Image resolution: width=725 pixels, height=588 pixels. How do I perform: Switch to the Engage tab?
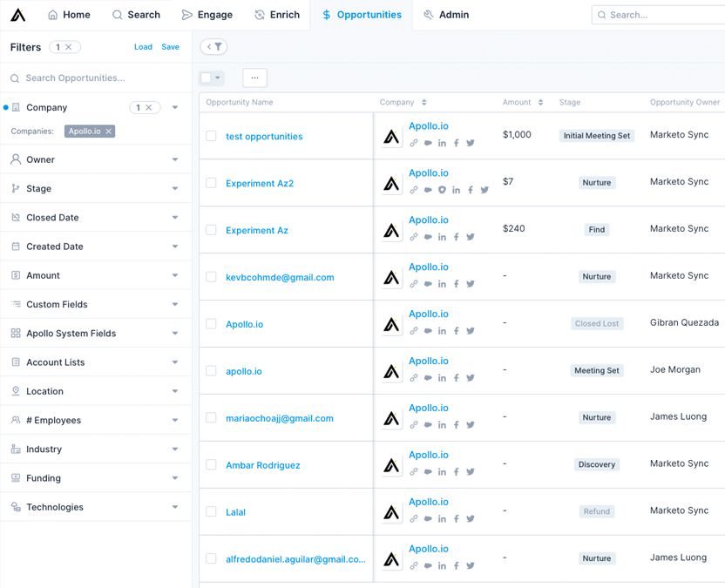click(x=207, y=15)
